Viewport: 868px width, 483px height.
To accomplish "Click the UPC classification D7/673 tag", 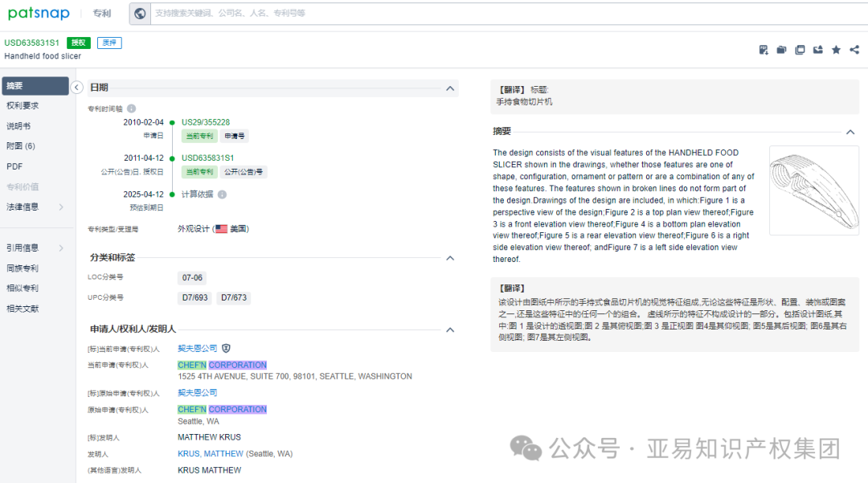I will [x=234, y=297].
